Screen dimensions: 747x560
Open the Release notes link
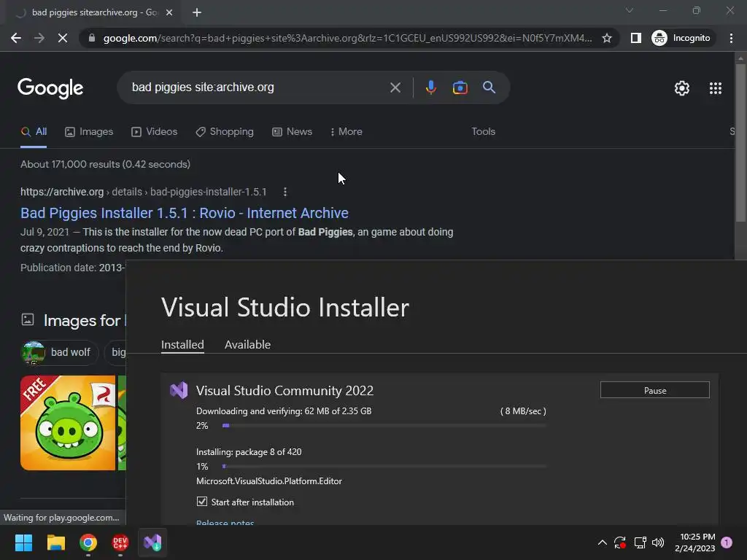tap(225, 522)
